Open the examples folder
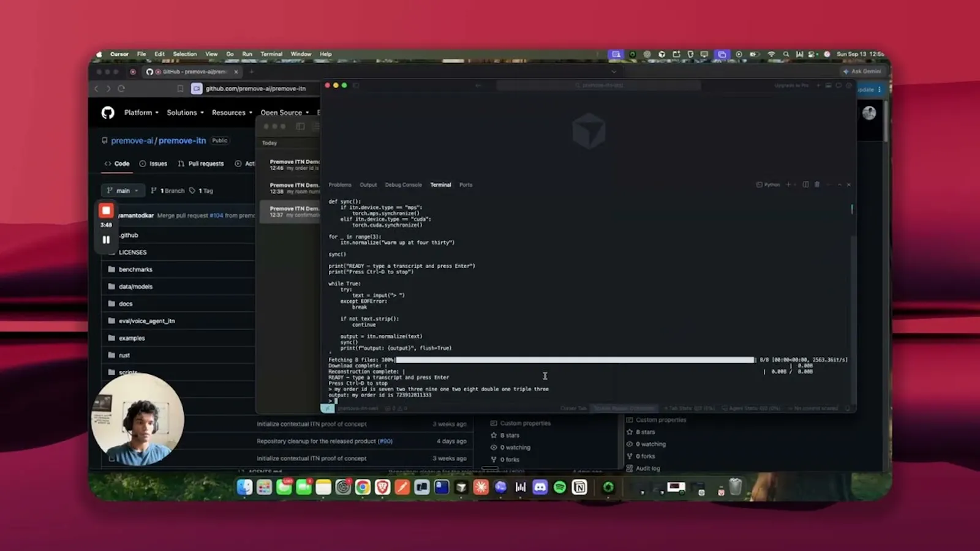The image size is (980, 551). tap(132, 338)
